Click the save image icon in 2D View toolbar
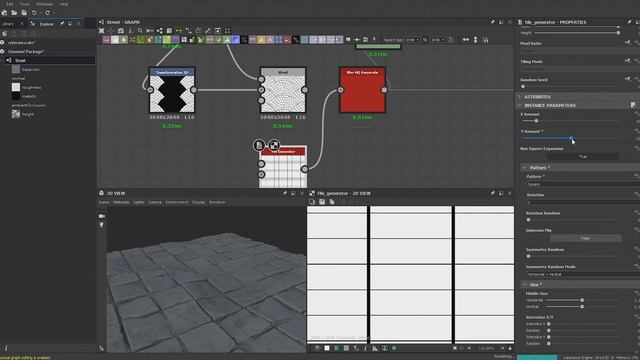Viewport: 640px width, 360px height. point(322,202)
